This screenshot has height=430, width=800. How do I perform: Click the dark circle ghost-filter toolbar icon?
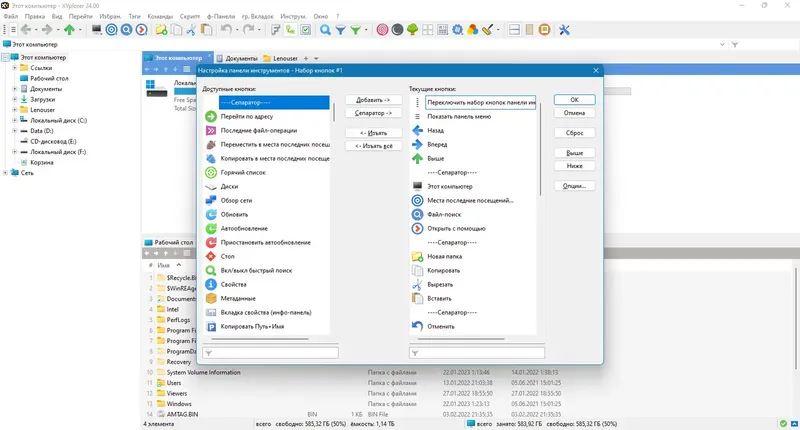click(397, 30)
